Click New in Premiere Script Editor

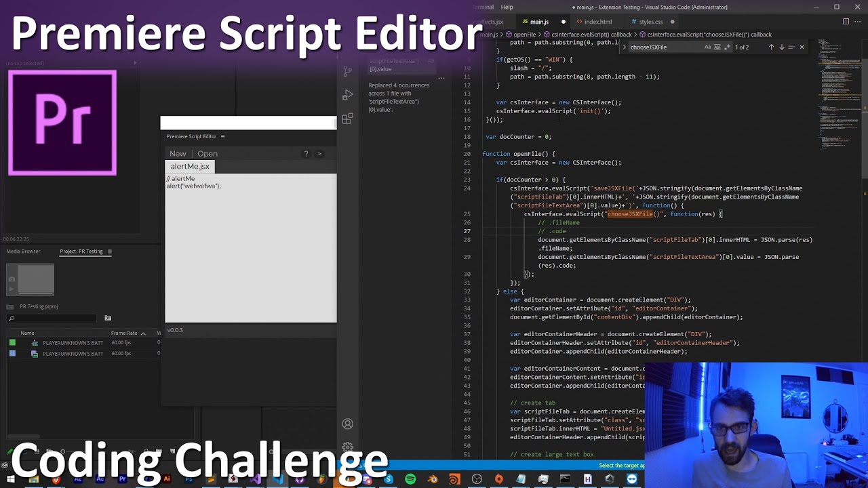(178, 154)
